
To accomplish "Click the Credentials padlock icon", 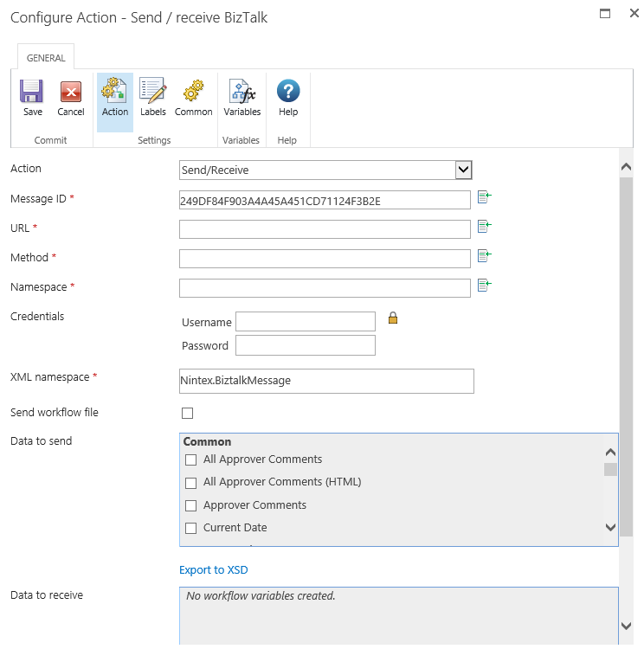I will (x=393, y=318).
